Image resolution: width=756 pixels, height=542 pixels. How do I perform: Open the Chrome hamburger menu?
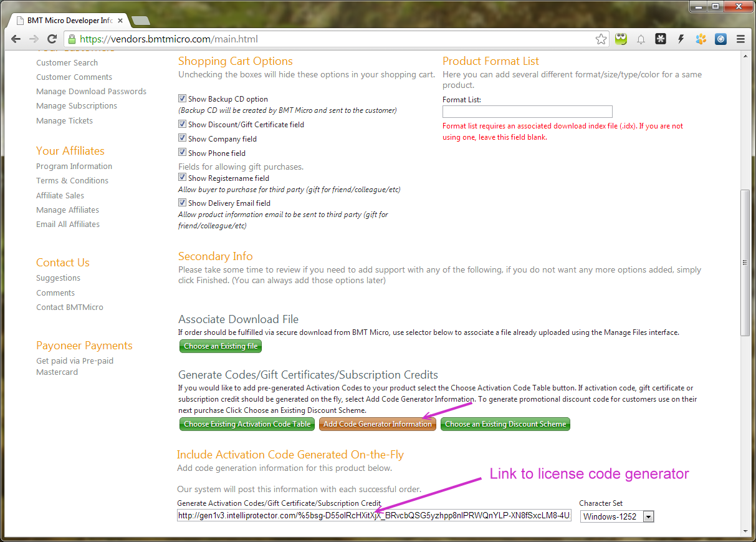click(740, 39)
